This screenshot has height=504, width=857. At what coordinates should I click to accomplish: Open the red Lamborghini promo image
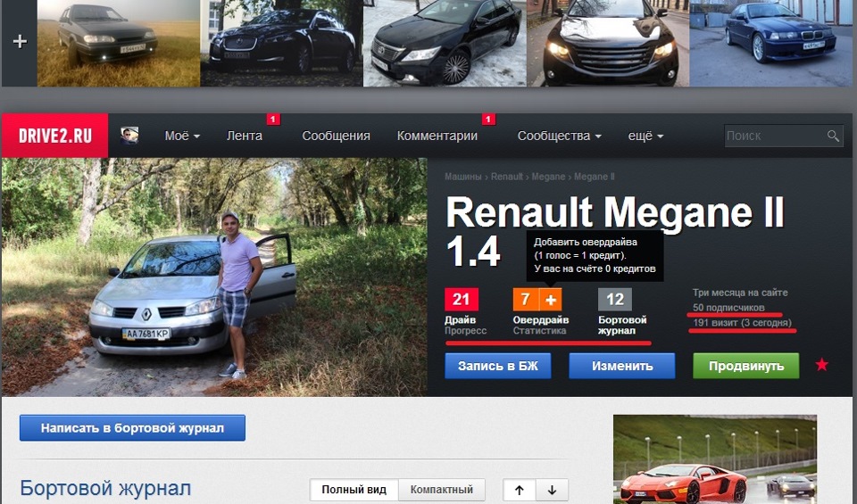coord(715,459)
